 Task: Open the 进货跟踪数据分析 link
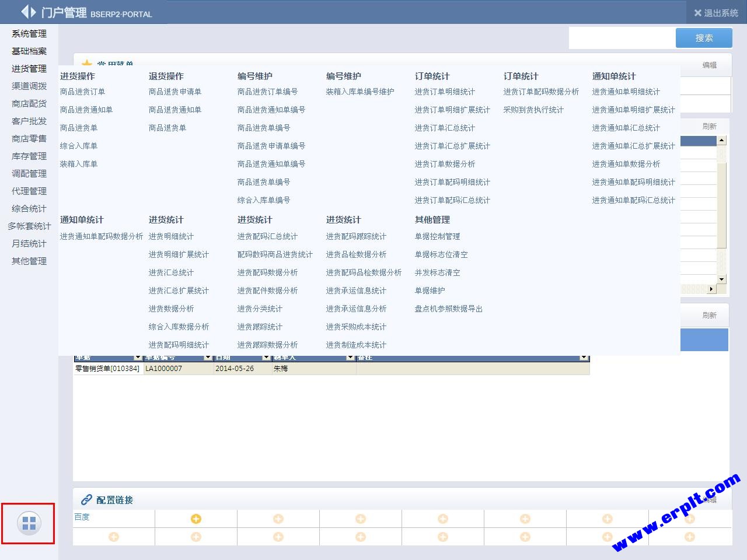coord(268,345)
